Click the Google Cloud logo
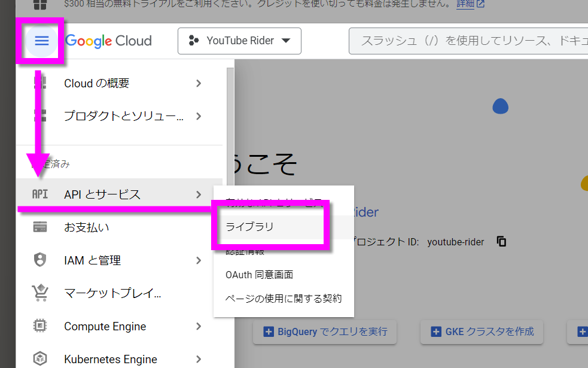Screen dimensions: 588x368 tap(108, 41)
